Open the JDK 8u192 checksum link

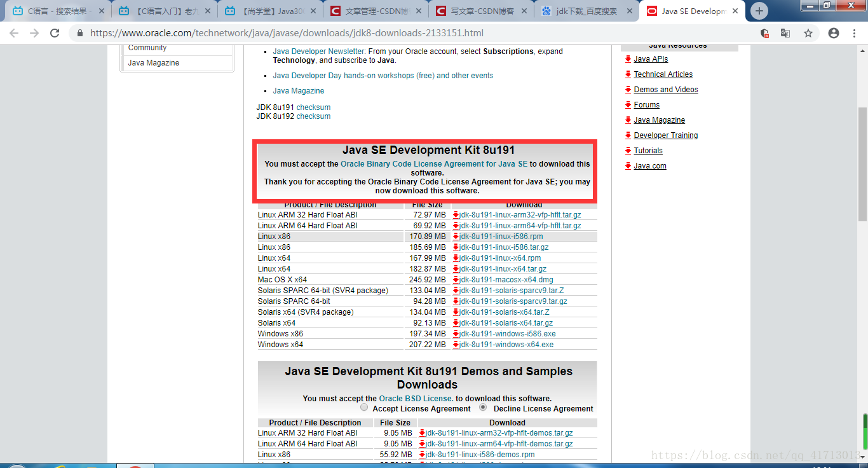313,116
